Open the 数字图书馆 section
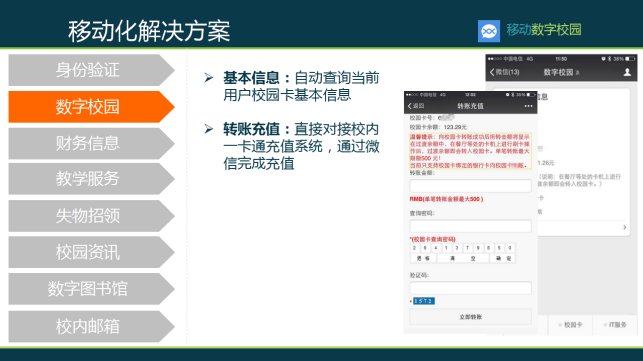The width and height of the screenshot is (643, 361). tap(91, 289)
